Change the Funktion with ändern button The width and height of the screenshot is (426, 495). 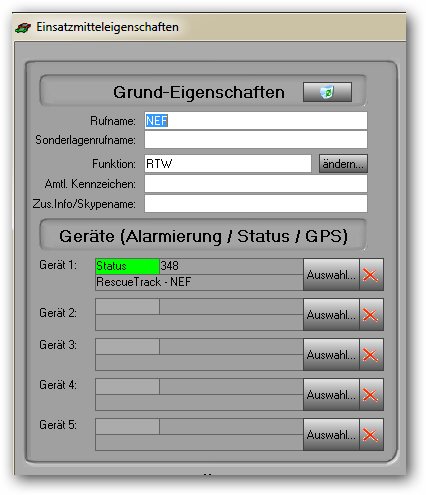point(343,164)
